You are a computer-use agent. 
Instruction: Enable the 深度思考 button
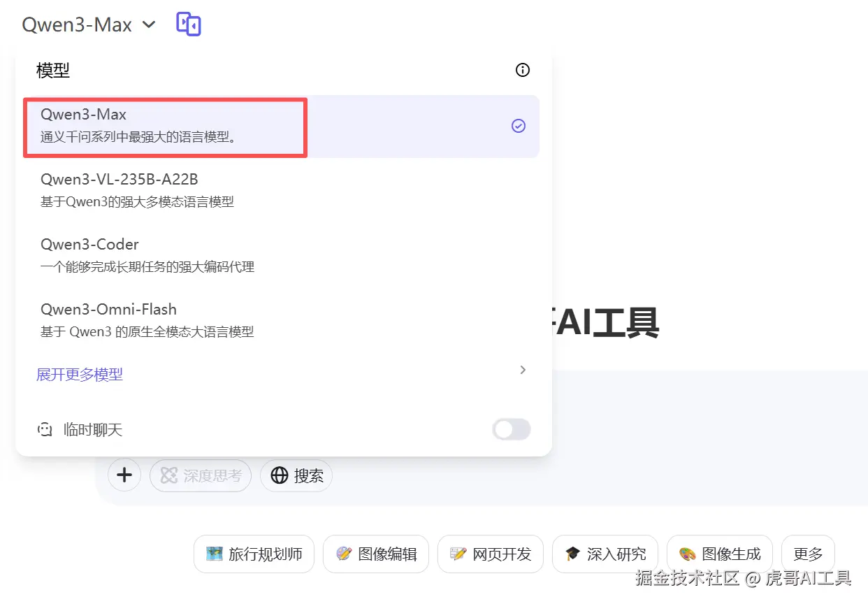tap(201, 476)
